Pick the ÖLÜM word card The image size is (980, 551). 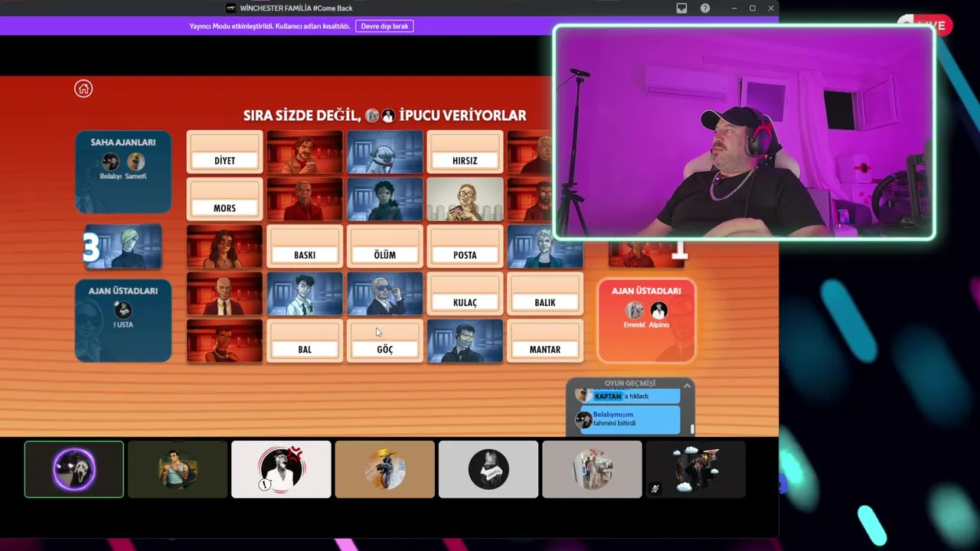[x=384, y=246]
